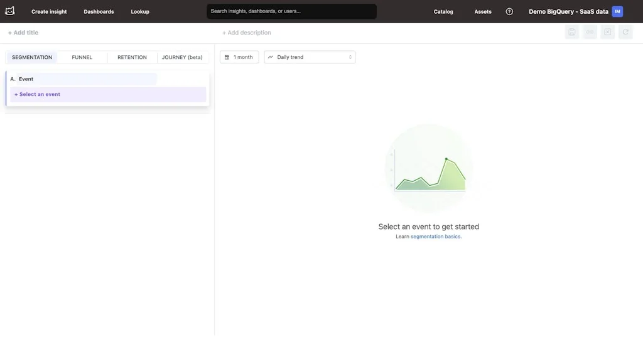Click the IM user avatar
The width and height of the screenshot is (643, 364).
click(x=617, y=11)
